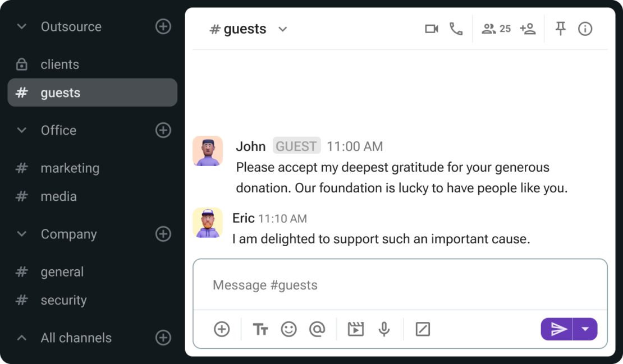Mention someone using the @ icon
Screen dimensions: 623x364
[318, 329]
